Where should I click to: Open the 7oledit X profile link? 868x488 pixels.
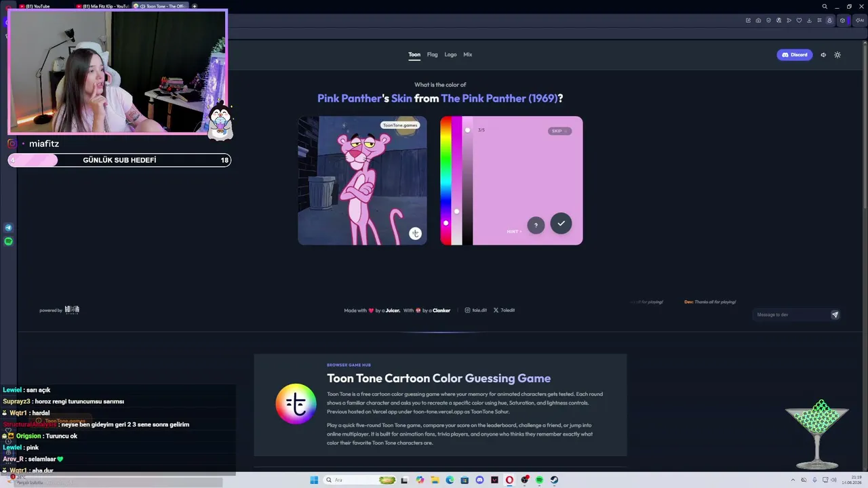(x=504, y=310)
